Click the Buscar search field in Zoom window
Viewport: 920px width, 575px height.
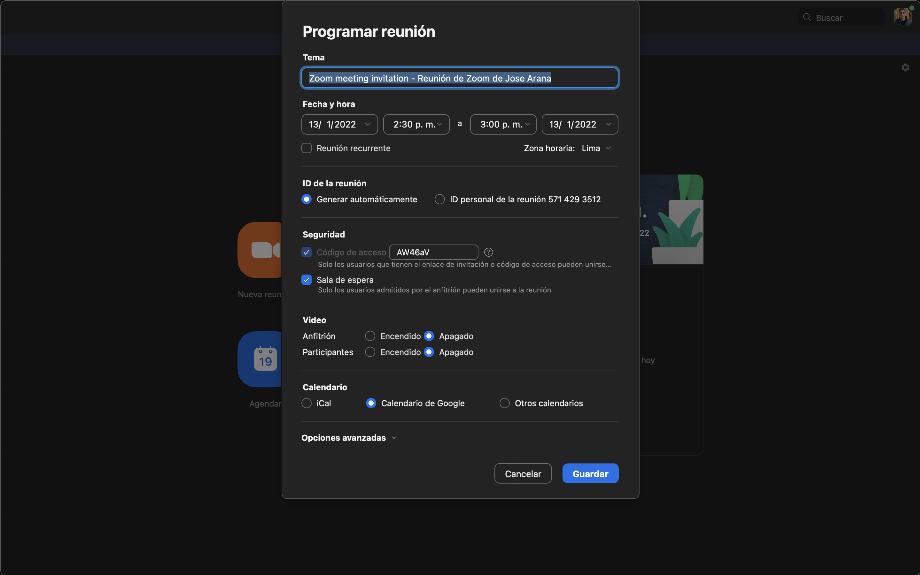[x=842, y=18]
